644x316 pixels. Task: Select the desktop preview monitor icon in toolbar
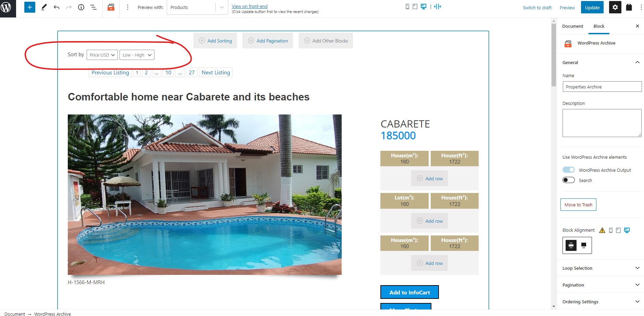point(424,7)
